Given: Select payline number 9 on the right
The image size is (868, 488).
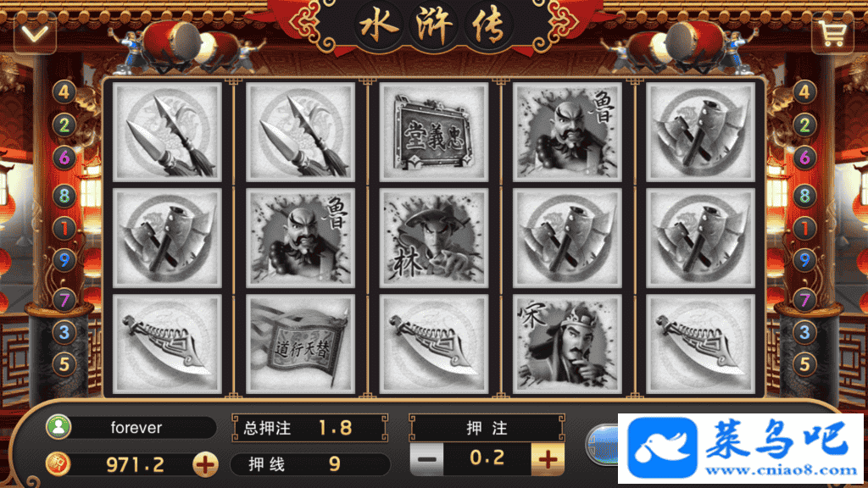Looking at the screenshot, I should [804, 260].
